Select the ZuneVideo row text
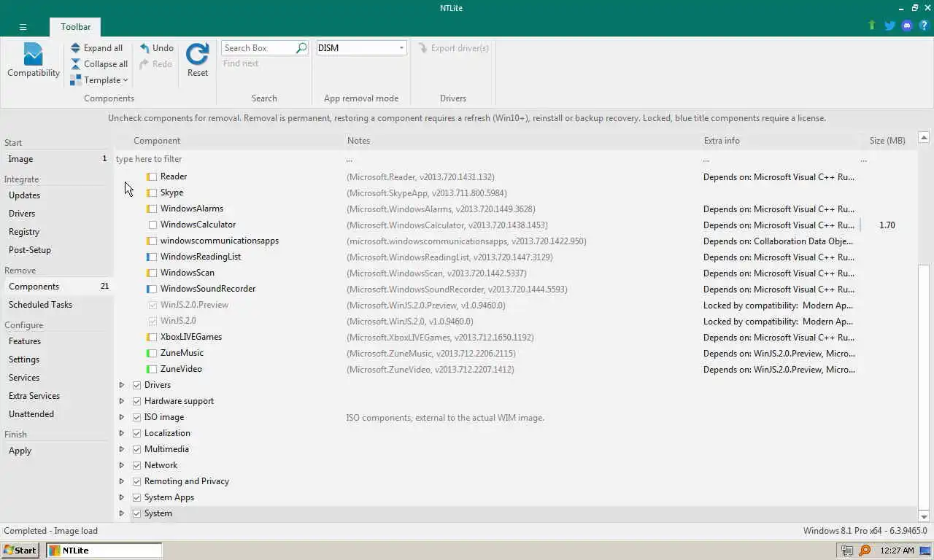The width and height of the screenshot is (934, 560). [181, 369]
